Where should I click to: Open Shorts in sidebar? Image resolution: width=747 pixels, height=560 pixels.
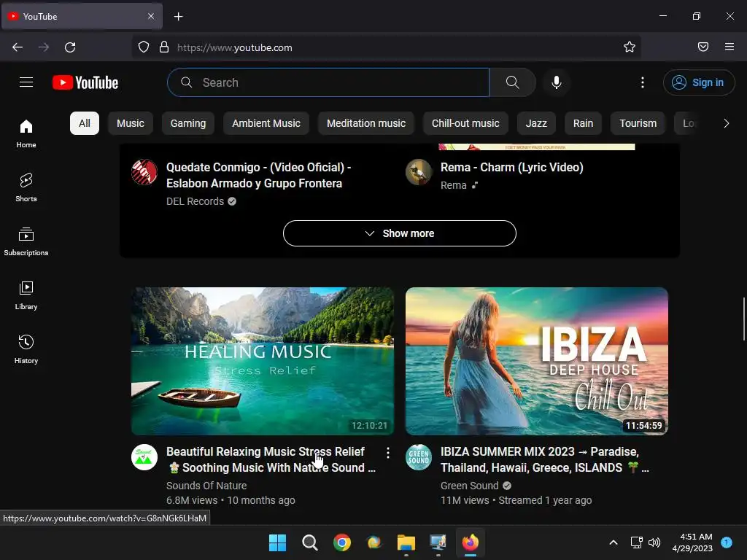click(26, 187)
